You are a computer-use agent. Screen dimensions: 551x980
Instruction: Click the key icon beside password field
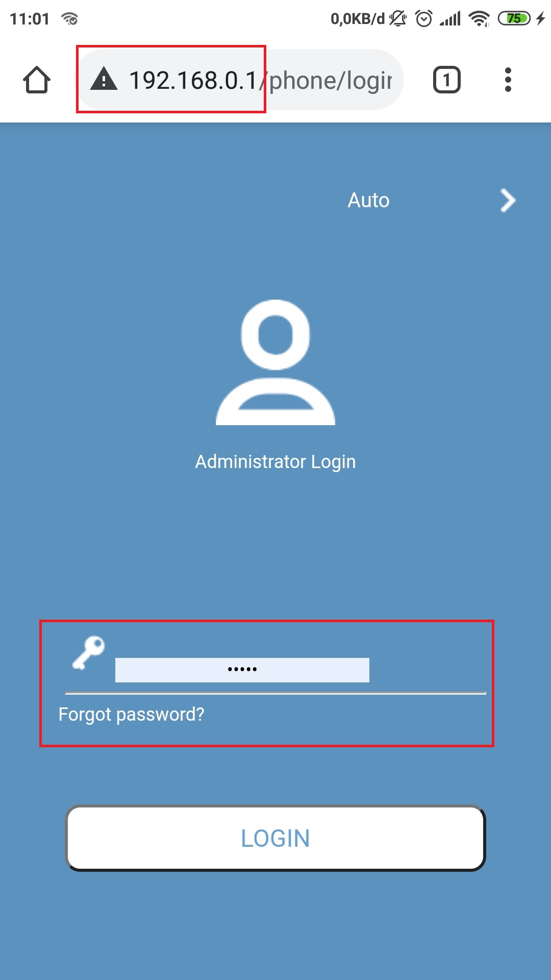[x=88, y=653]
